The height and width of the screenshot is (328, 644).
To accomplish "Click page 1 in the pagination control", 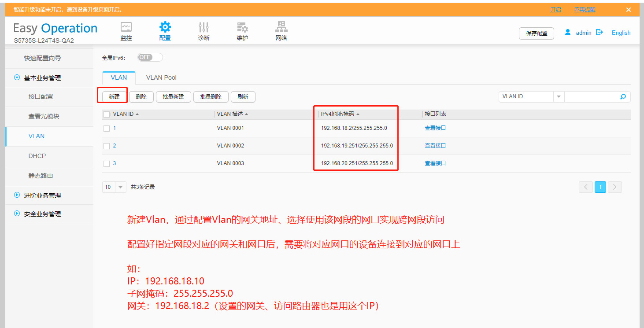I will coord(600,187).
